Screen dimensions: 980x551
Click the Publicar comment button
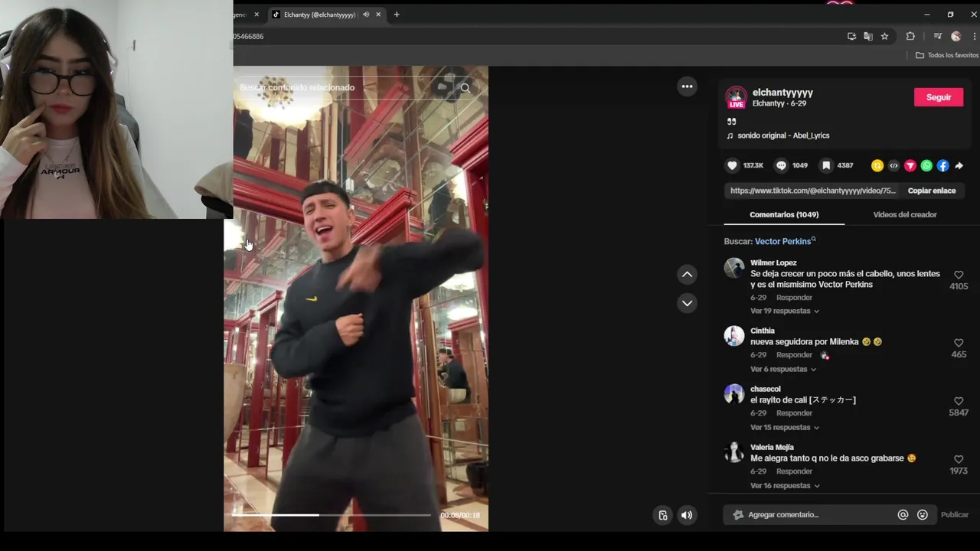tap(954, 515)
